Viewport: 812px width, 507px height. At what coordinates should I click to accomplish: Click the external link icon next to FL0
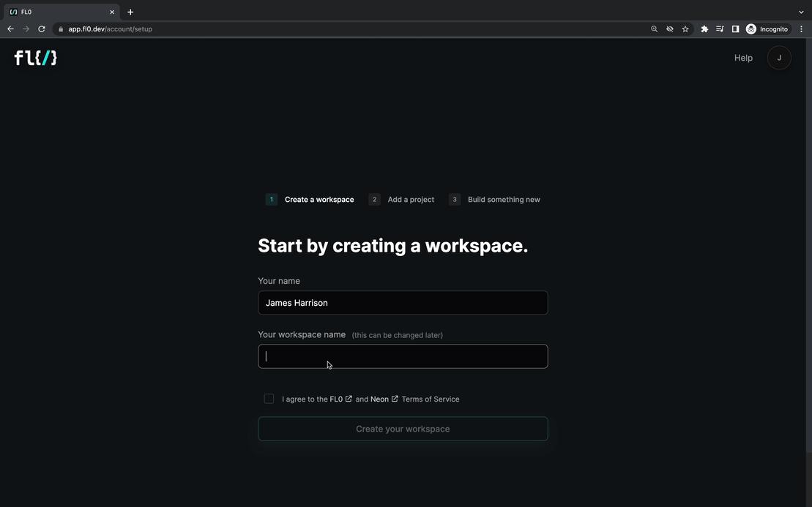point(349,398)
